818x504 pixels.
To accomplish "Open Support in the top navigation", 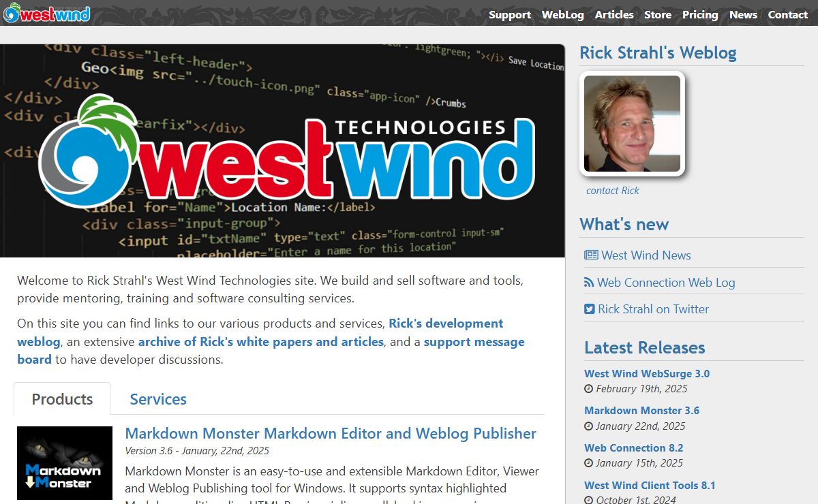I will pyautogui.click(x=510, y=14).
